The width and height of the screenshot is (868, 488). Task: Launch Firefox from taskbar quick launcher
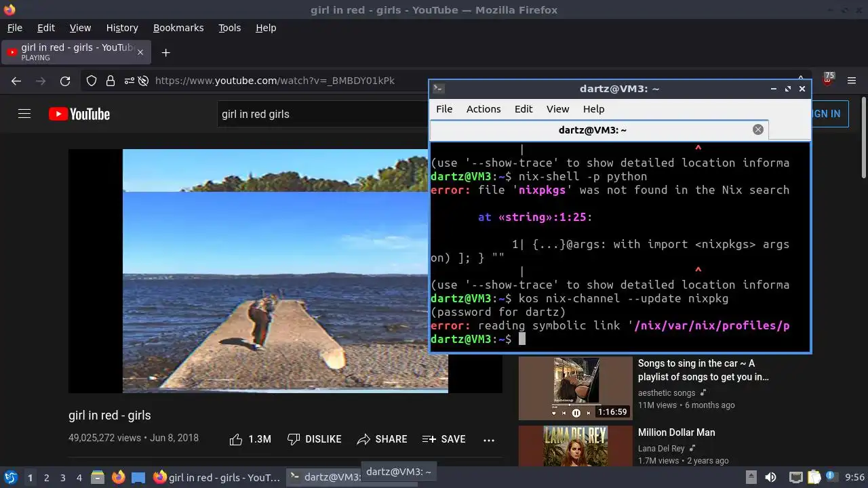coord(118,478)
